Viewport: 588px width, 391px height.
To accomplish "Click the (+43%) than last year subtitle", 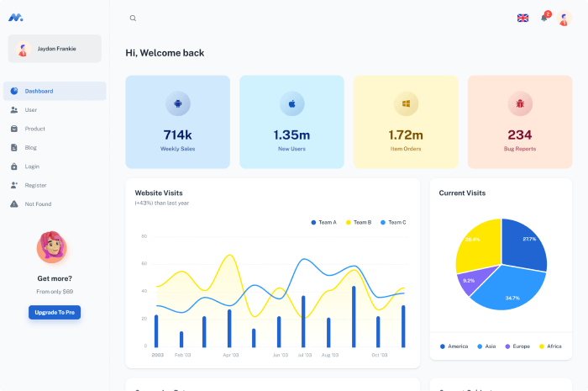I will coord(162,203).
